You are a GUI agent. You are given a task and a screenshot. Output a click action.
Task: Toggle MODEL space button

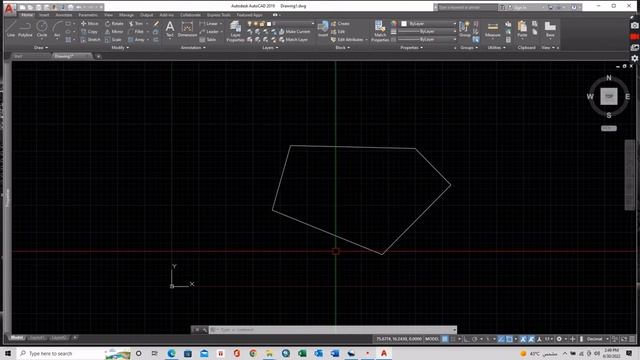[432, 339]
